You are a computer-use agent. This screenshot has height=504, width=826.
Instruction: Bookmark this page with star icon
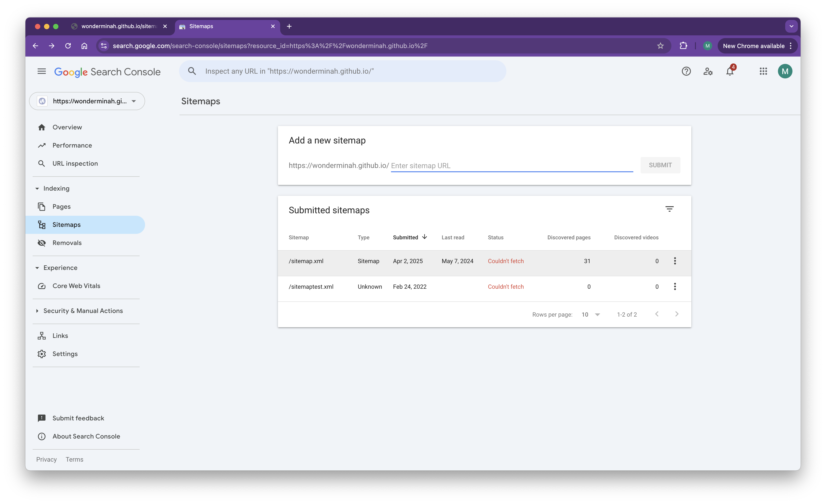660,46
